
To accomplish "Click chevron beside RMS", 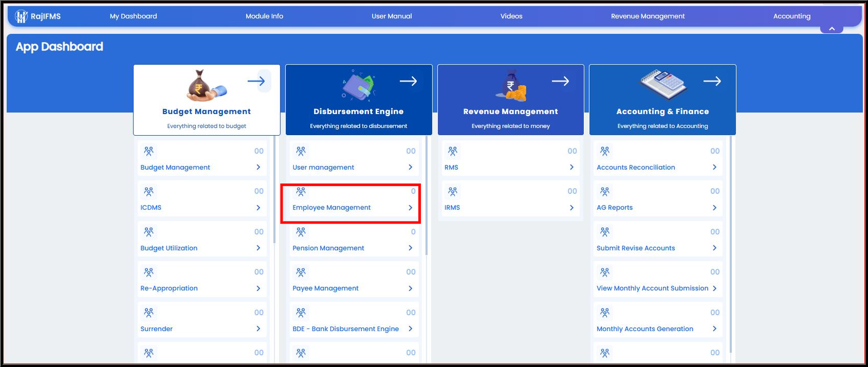I will pos(572,167).
